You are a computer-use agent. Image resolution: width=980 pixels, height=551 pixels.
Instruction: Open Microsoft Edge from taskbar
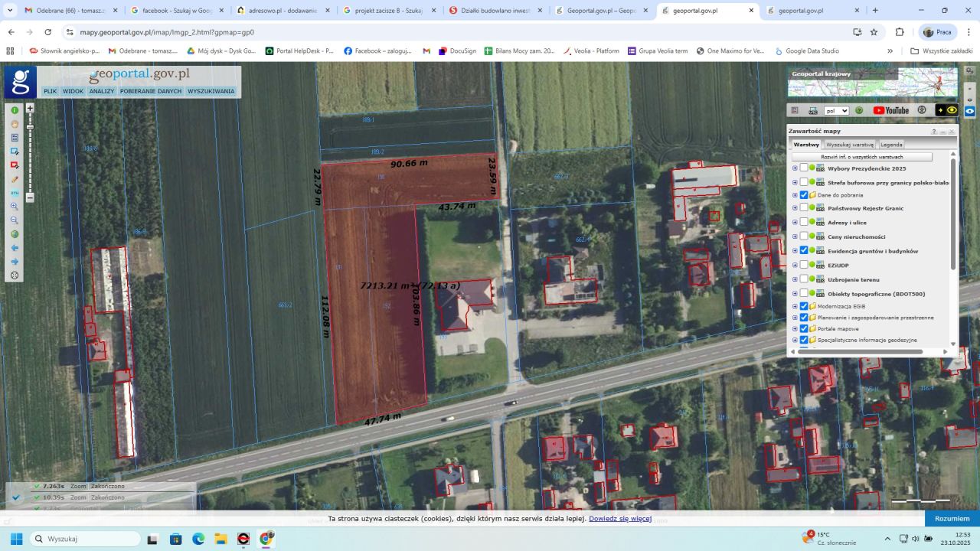click(x=198, y=539)
